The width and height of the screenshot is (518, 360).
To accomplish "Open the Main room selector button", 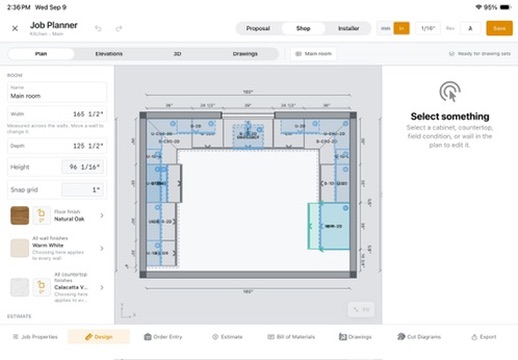I will point(313,54).
